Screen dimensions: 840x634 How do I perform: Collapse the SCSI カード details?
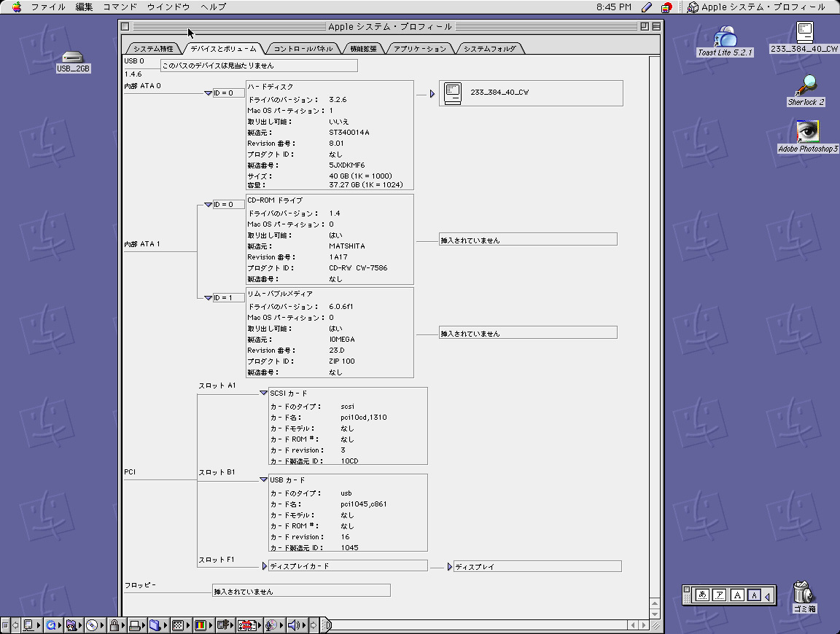[263, 393]
